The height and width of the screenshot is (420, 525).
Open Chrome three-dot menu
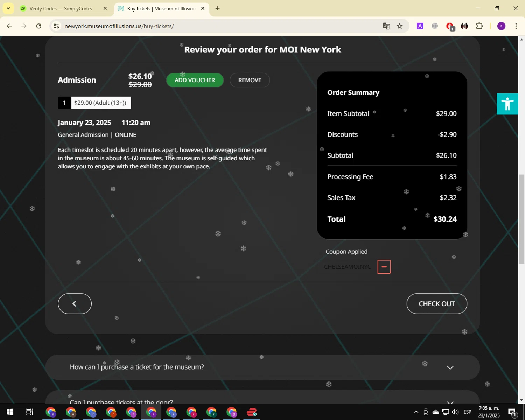click(x=516, y=26)
